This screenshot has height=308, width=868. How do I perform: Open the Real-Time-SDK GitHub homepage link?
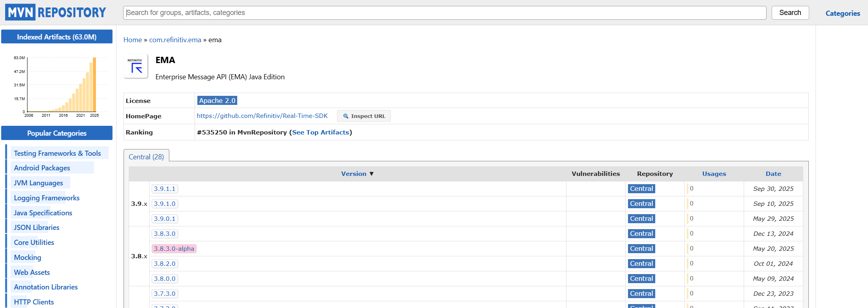coord(262,116)
